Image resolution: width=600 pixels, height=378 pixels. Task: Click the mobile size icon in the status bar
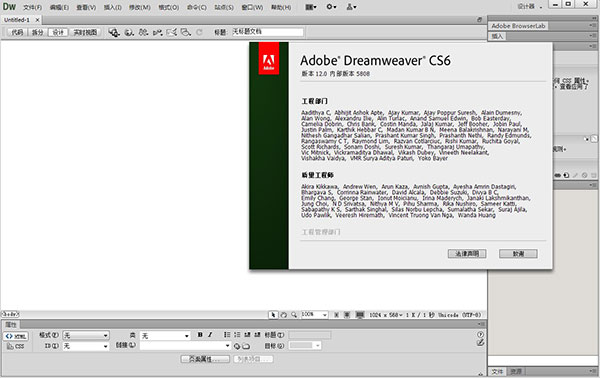coord(336,314)
